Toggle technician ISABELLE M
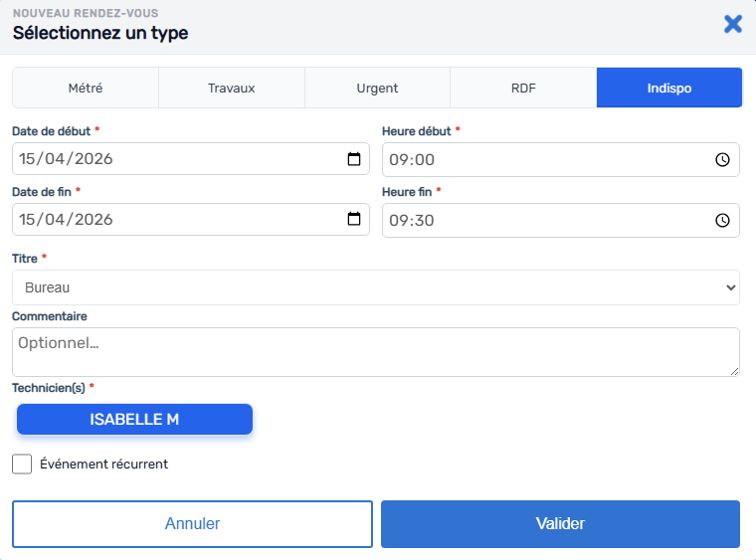The width and height of the screenshot is (756, 560). point(134,420)
